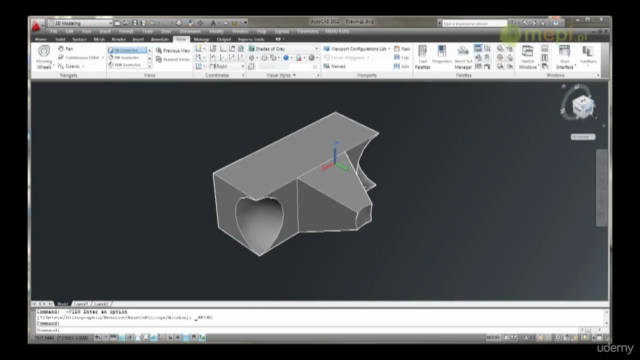Open the Steering Wheels tool
640x360 pixels.
[x=44, y=57]
